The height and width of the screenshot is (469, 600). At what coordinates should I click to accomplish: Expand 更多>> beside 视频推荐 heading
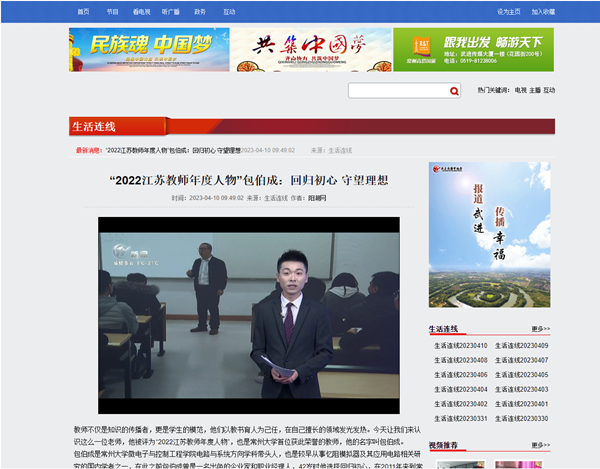tap(540, 444)
